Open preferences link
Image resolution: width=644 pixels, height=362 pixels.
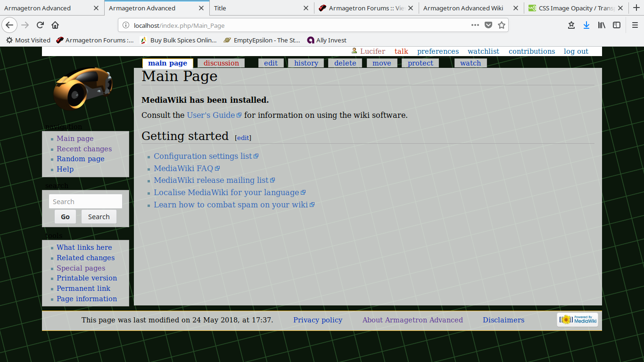(438, 51)
